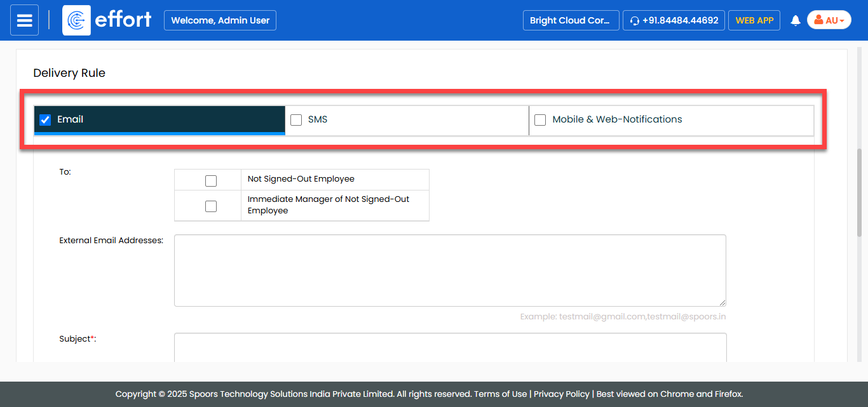Switch to Mobile & Web-Notifications tab
The image size is (868, 407).
pos(616,119)
